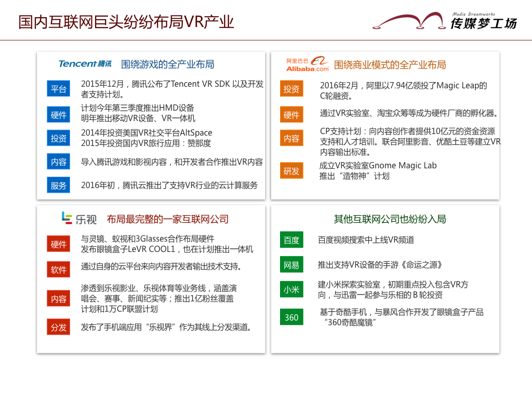Click the slide title 国内互联网巨头纷纷布局VR产业

pyautogui.click(x=126, y=22)
